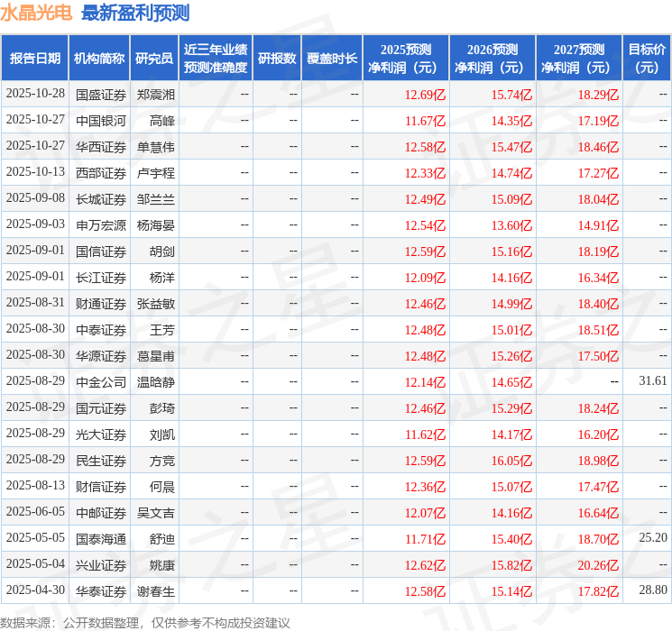Click analyst name 张益敏
Screen dimensions: 672x631
click(155, 304)
